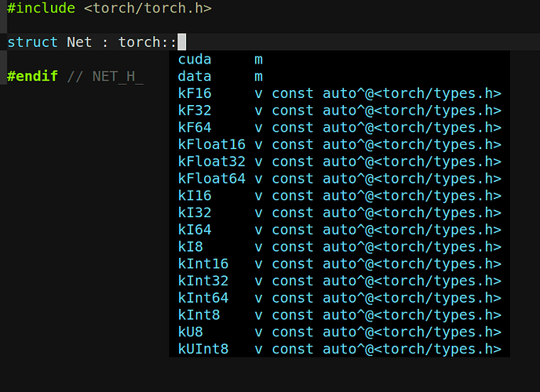The height and width of the screenshot is (392, 540).
Task: Pick kFloat64 from the autocomplete list
Action: click(x=212, y=179)
